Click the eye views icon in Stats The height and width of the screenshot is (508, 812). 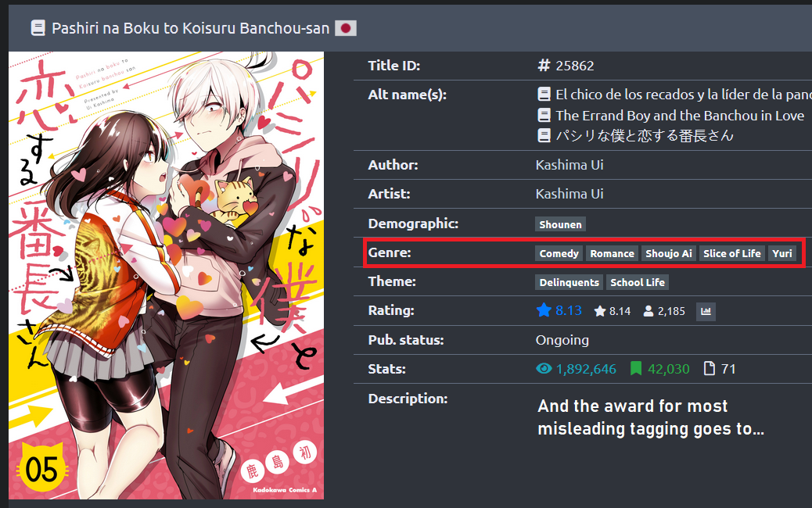pyautogui.click(x=544, y=369)
